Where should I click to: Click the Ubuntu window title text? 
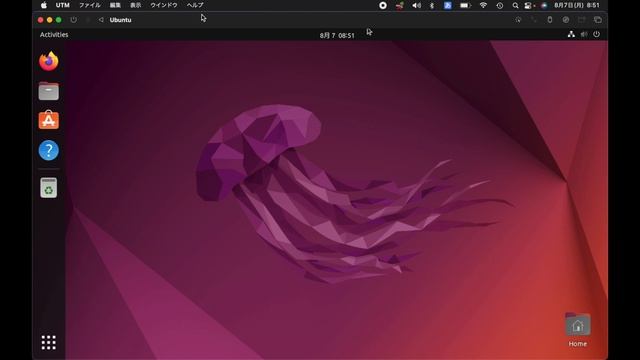(120, 20)
